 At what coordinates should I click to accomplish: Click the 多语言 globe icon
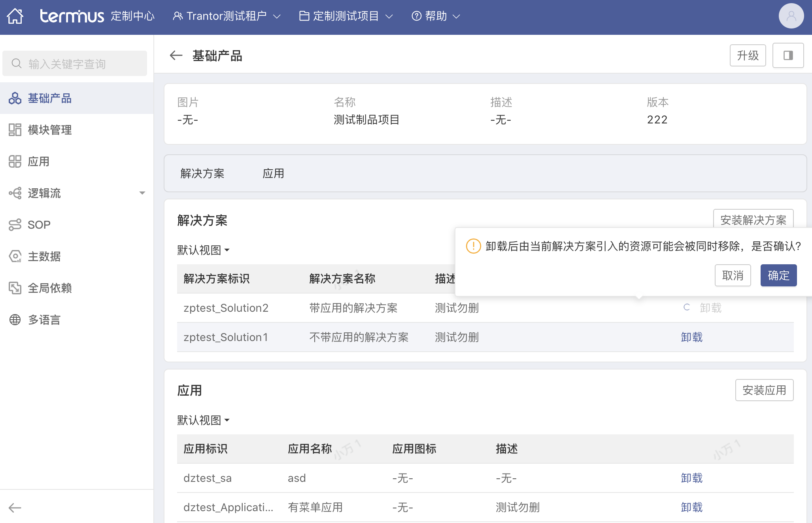(x=15, y=320)
